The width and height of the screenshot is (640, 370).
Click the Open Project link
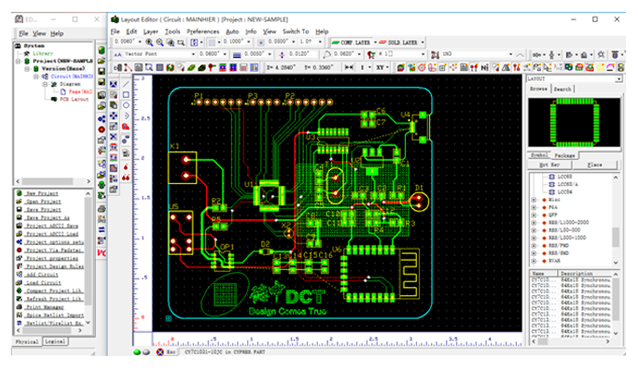(x=43, y=202)
